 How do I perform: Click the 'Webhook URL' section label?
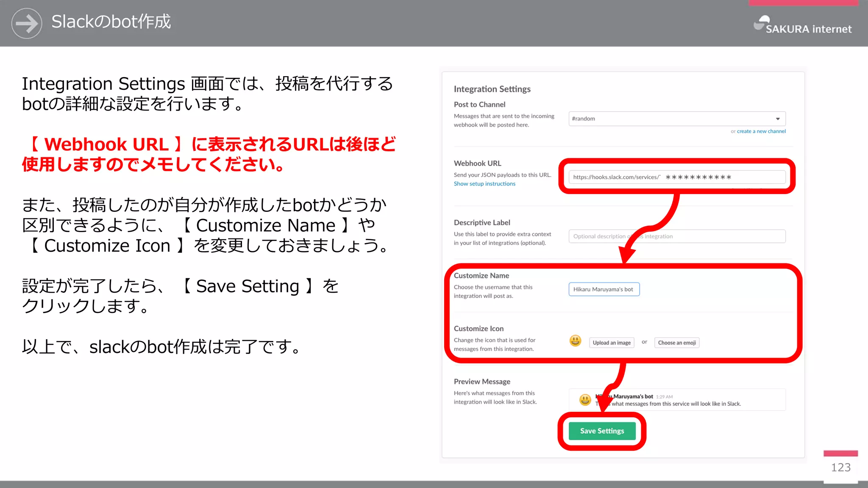coord(477,164)
